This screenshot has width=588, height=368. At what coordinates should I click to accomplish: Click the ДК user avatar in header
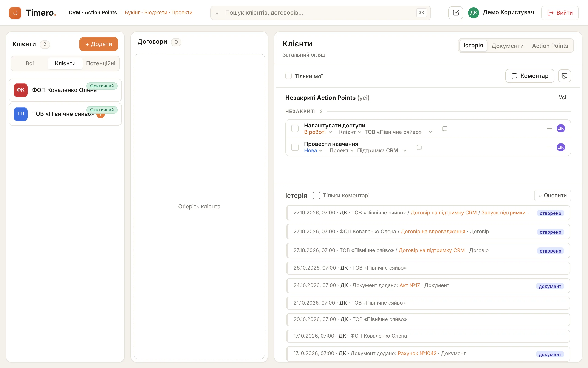(x=473, y=13)
